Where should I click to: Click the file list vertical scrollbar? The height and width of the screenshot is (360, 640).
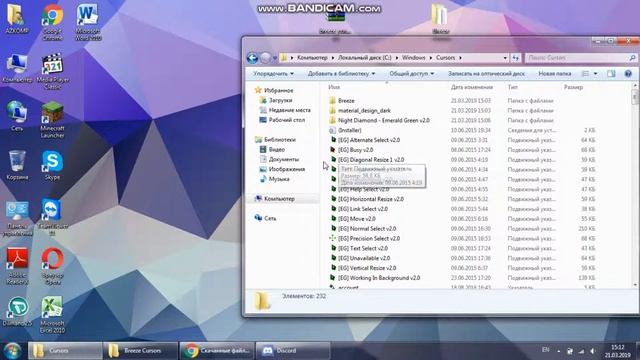[635, 184]
